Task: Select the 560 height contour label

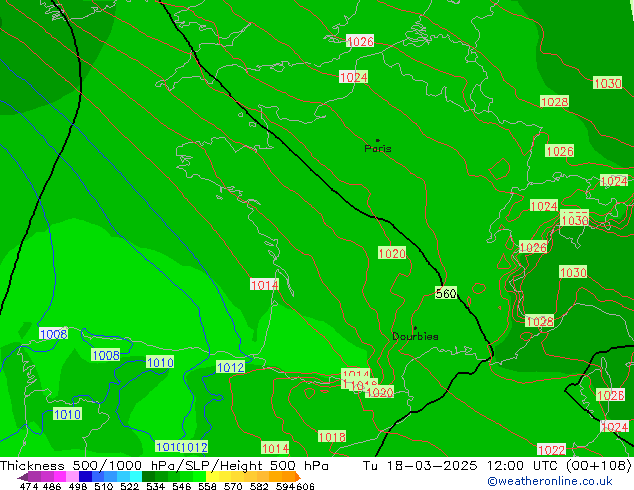Action: tap(446, 293)
